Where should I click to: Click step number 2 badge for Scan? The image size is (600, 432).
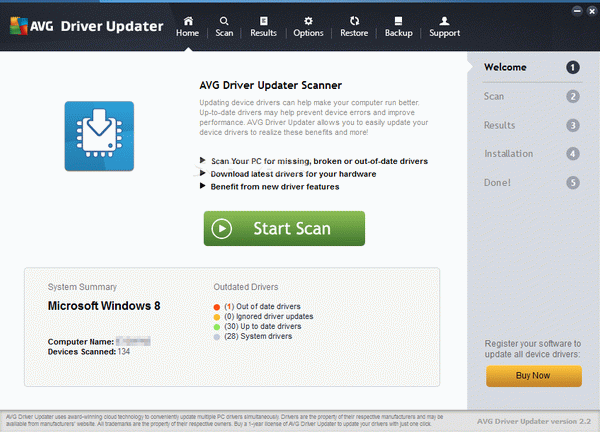[573, 96]
